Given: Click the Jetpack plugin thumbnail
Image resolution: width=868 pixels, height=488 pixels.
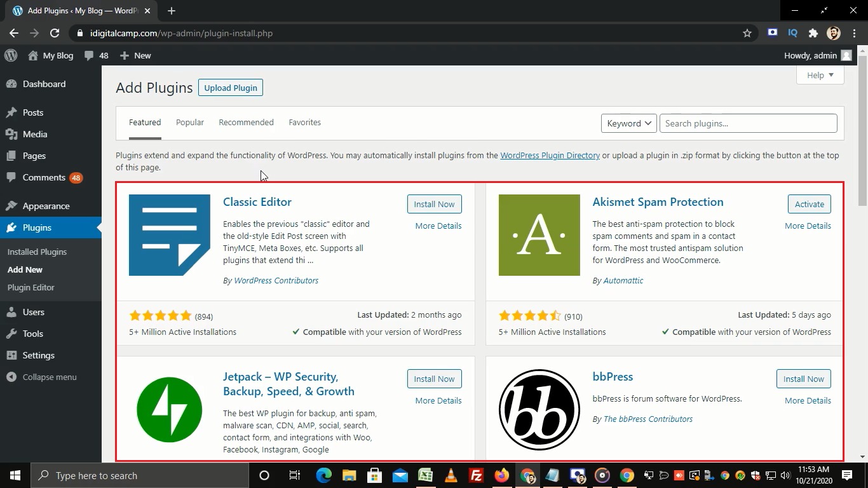Looking at the screenshot, I should (170, 410).
